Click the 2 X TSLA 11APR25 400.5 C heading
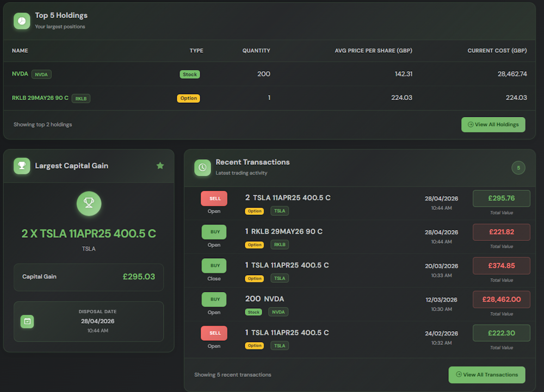This screenshot has height=392, width=544. pyautogui.click(x=89, y=234)
